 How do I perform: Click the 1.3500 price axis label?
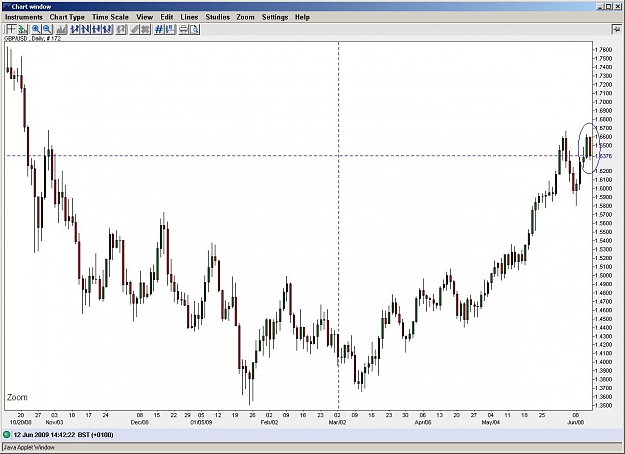603,405
